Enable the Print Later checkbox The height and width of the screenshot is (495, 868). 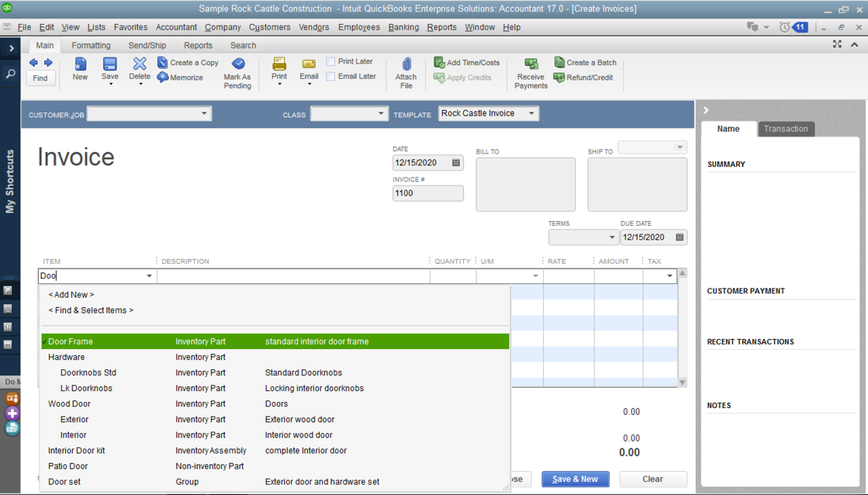330,61
